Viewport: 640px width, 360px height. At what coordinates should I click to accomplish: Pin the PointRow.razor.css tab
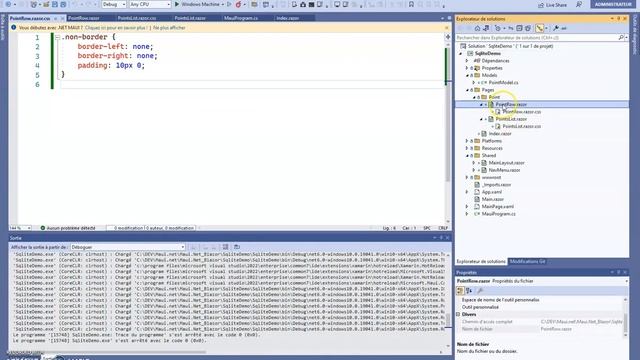coord(56,18)
